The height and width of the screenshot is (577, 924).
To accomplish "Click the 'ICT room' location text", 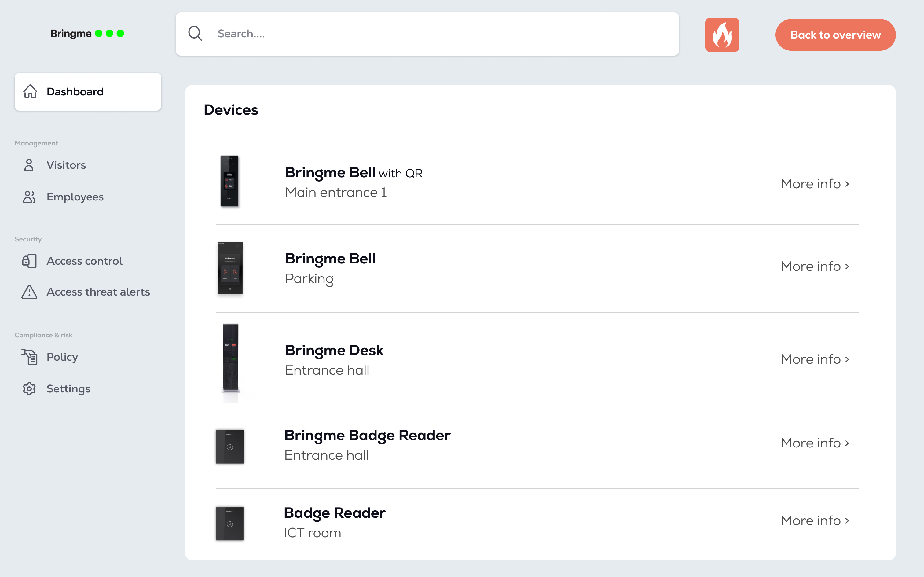I will pyautogui.click(x=313, y=533).
